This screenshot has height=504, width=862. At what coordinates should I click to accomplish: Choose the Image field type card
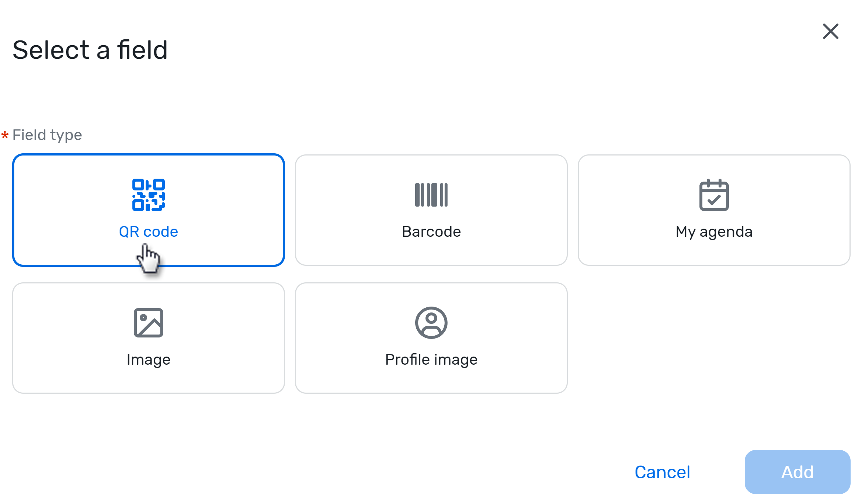pos(148,338)
